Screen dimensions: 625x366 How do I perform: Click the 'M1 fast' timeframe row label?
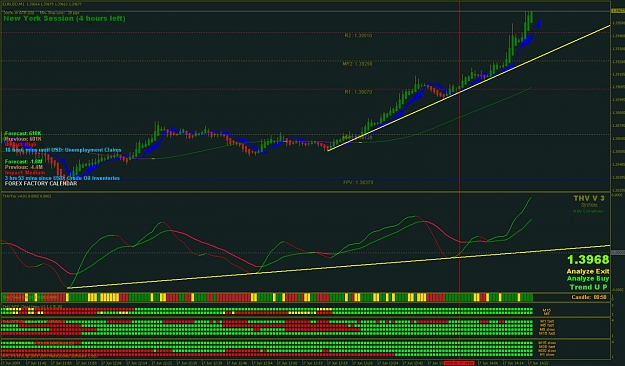tap(547, 321)
